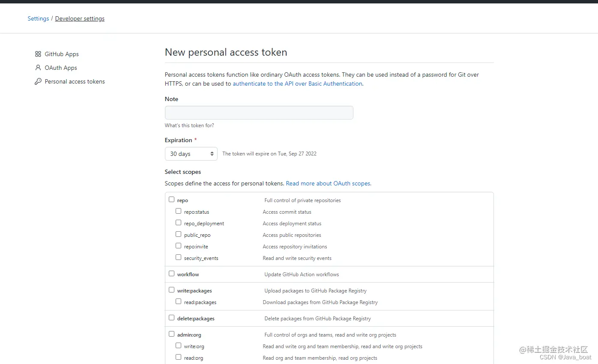Open the Developer settings breadcrumb link

(x=80, y=18)
